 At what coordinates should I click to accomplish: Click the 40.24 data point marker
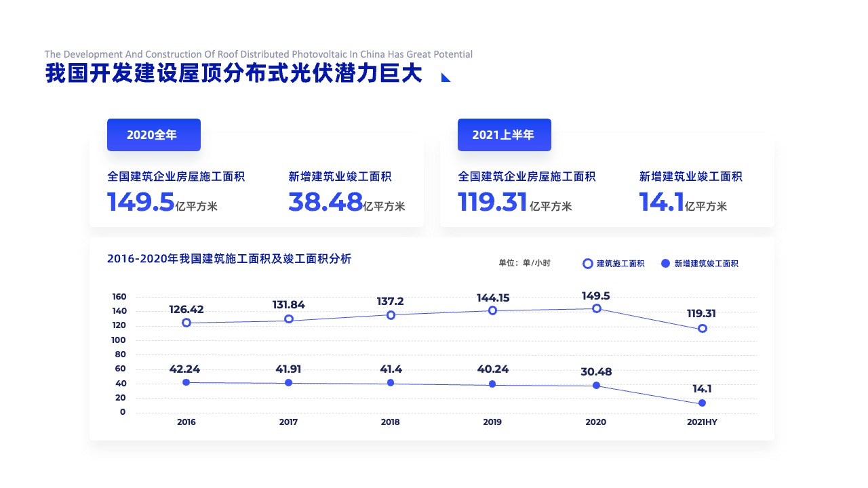[493, 384]
